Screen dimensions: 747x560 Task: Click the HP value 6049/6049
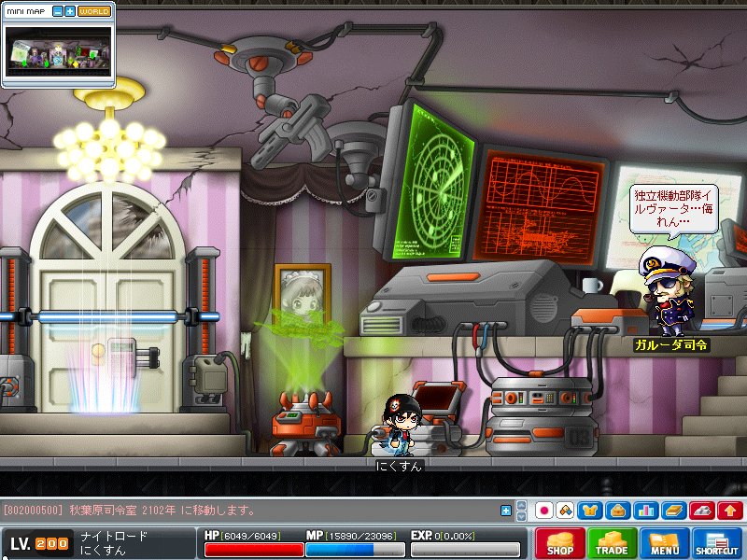pyautogui.click(x=252, y=536)
